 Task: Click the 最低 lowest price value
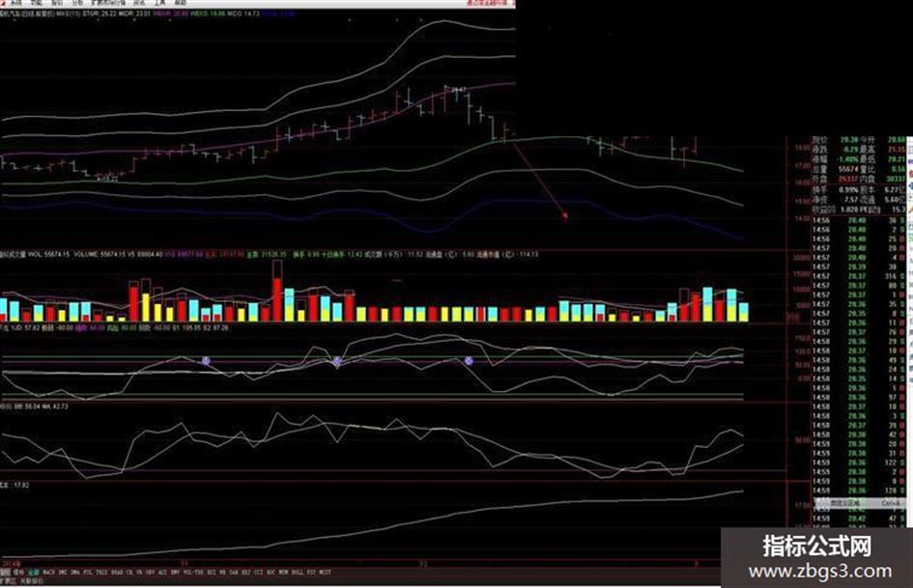click(x=897, y=159)
